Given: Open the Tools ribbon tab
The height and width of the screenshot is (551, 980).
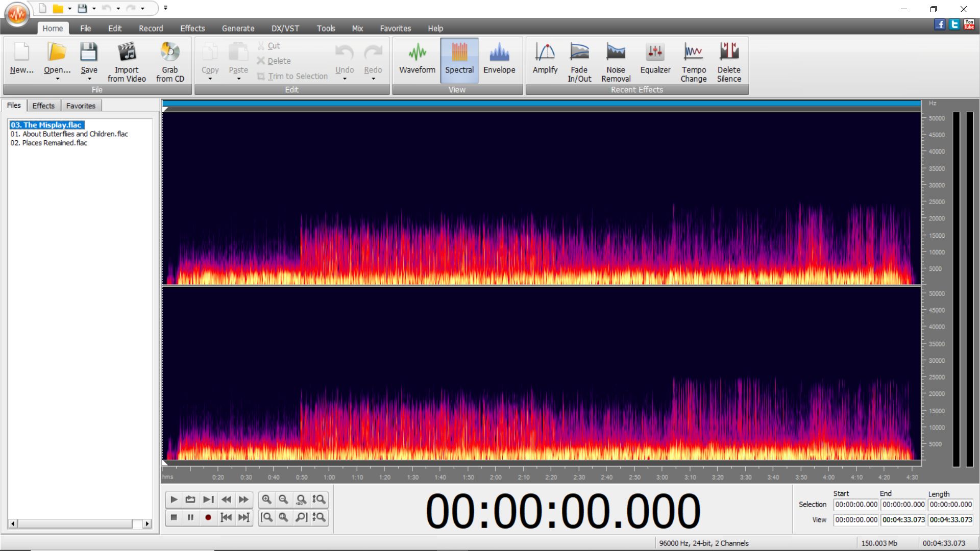Looking at the screenshot, I should click(326, 29).
